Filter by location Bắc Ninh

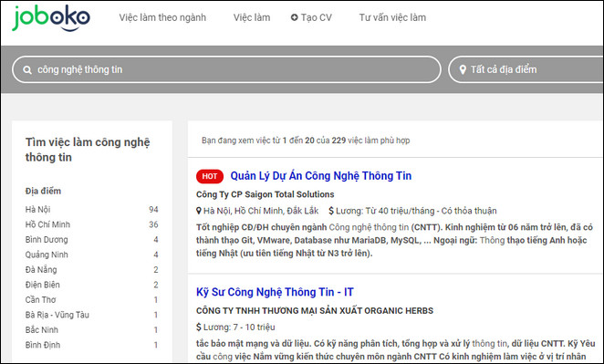(x=42, y=329)
